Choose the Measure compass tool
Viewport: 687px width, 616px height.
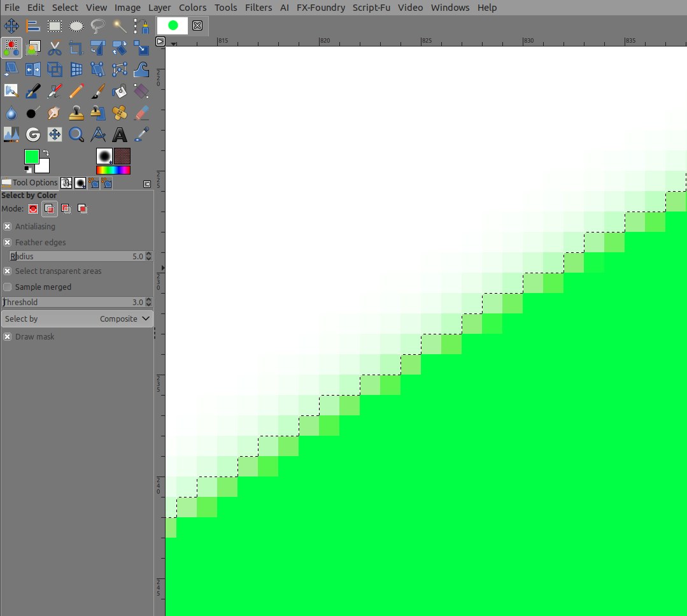click(97, 134)
